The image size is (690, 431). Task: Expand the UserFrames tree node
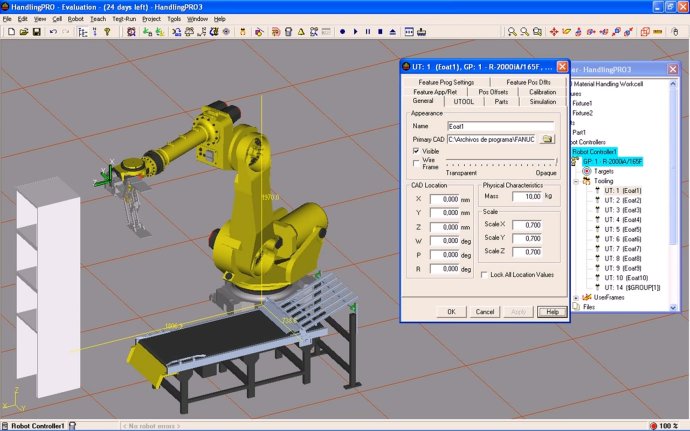pos(575,297)
